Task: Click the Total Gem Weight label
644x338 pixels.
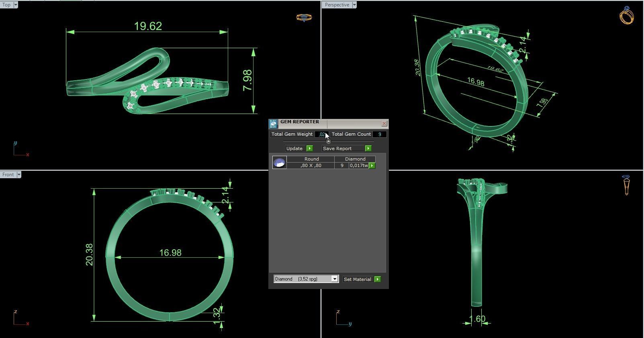Action: tap(292, 134)
